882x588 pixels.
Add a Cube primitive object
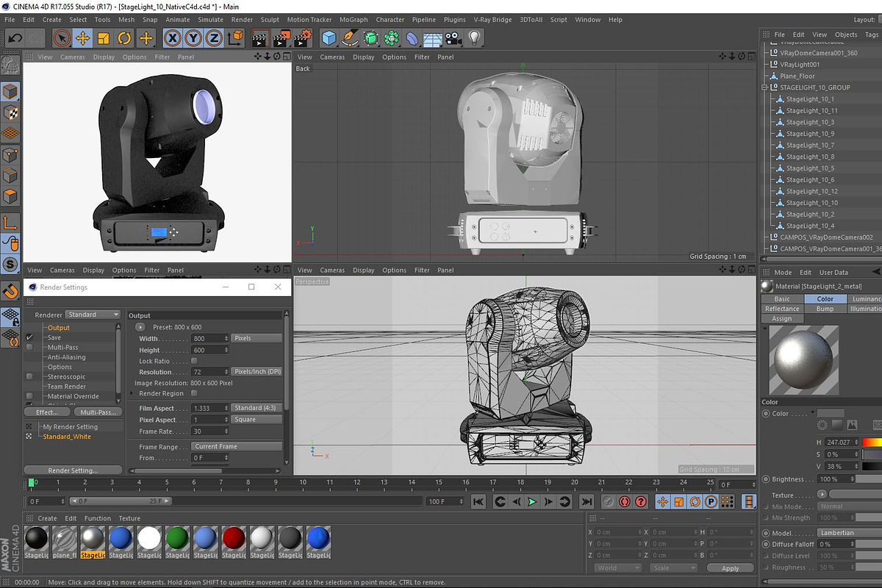pos(329,38)
